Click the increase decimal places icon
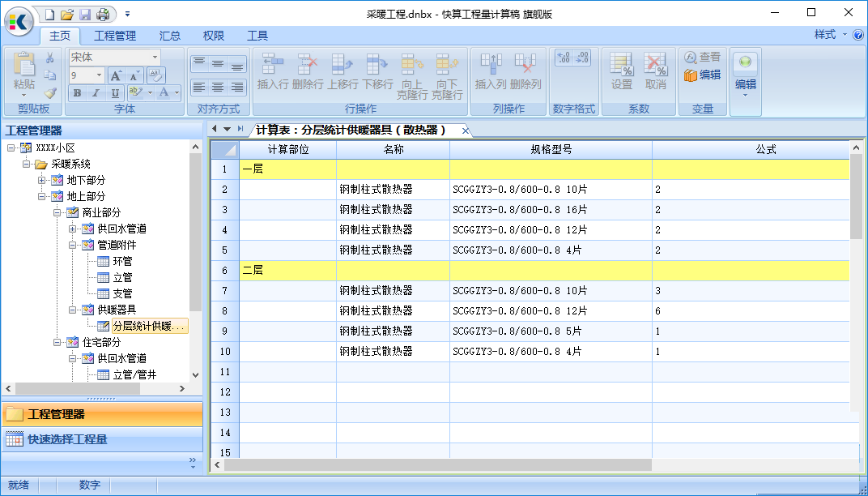Screen dimensions: 868x496 [x=564, y=58]
